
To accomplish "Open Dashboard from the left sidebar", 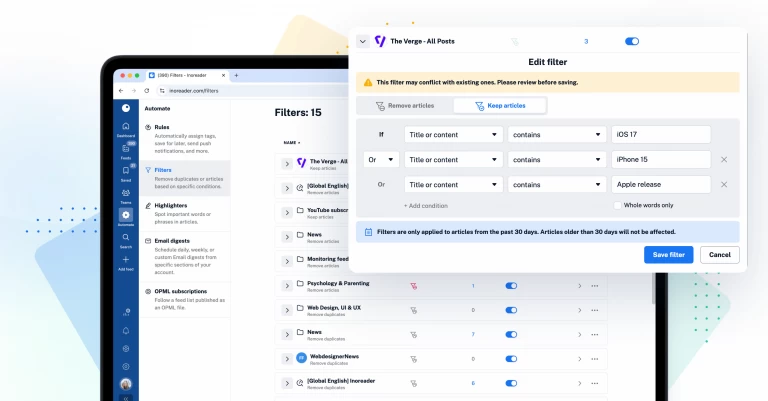I will tap(126, 128).
